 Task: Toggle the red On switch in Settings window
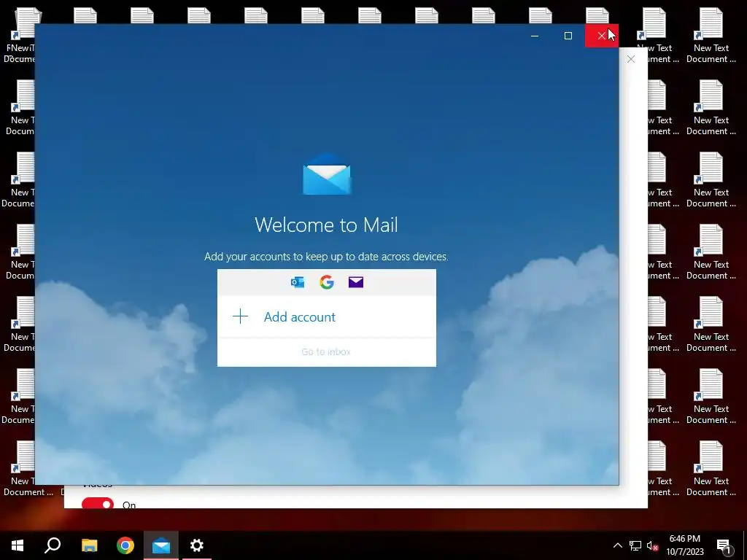98,504
